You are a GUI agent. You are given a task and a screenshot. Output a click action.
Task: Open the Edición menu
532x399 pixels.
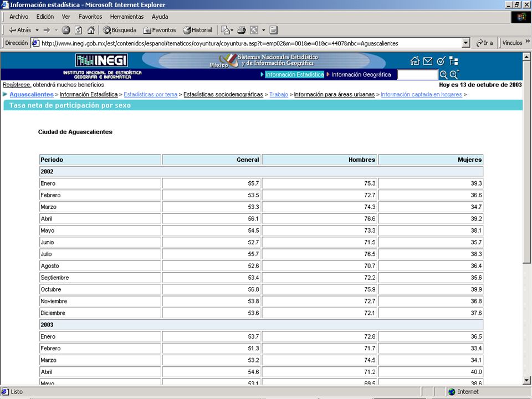click(x=45, y=17)
